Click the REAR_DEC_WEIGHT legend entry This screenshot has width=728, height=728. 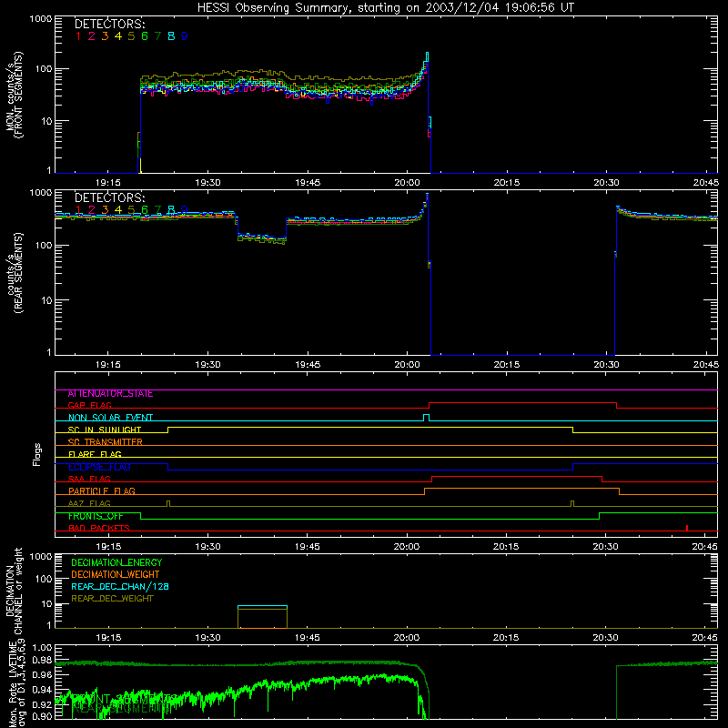click(112, 599)
